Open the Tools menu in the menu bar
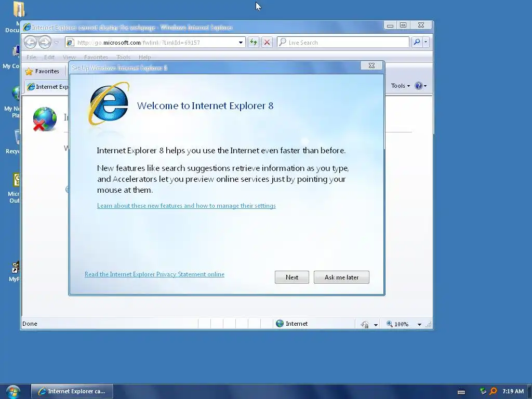 point(123,57)
